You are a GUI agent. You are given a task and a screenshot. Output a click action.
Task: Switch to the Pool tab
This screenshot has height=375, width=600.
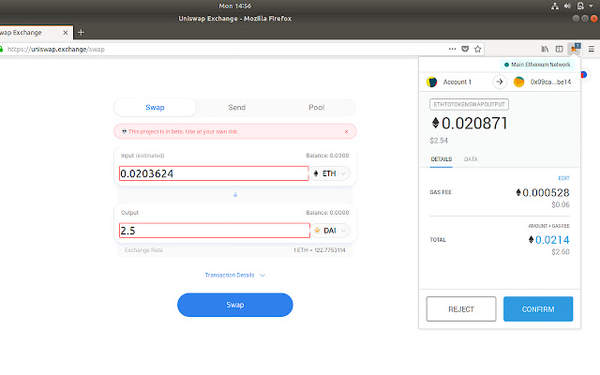tap(316, 108)
